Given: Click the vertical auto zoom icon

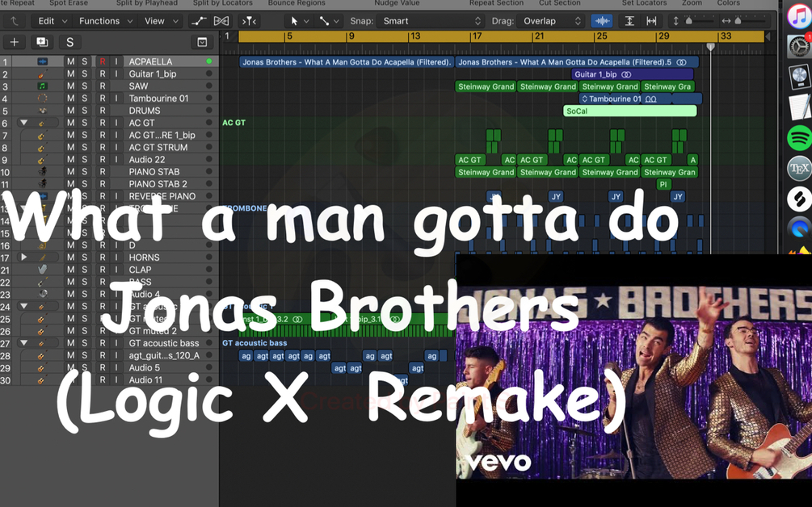Looking at the screenshot, I should (x=629, y=21).
